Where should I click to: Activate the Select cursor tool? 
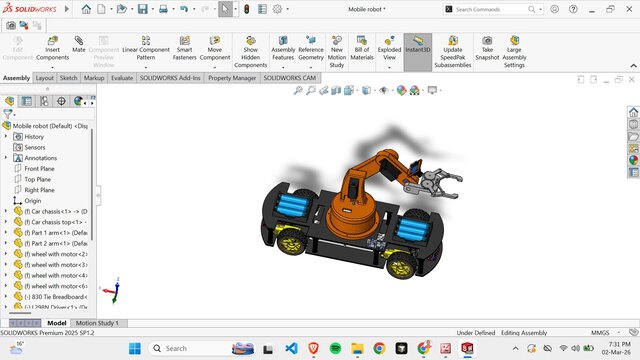(225, 9)
